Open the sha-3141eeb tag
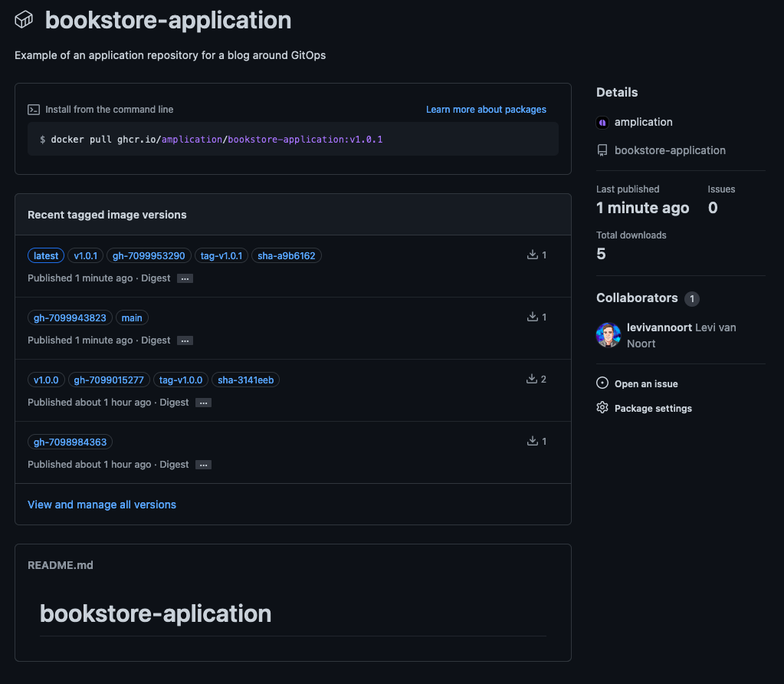This screenshot has width=784, height=684. click(x=246, y=380)
